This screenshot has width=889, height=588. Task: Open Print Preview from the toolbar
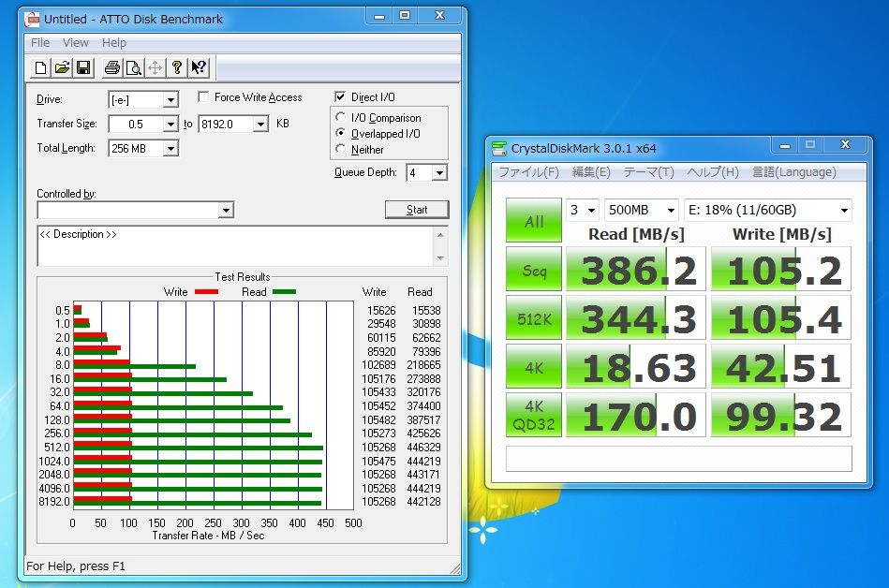133,67
